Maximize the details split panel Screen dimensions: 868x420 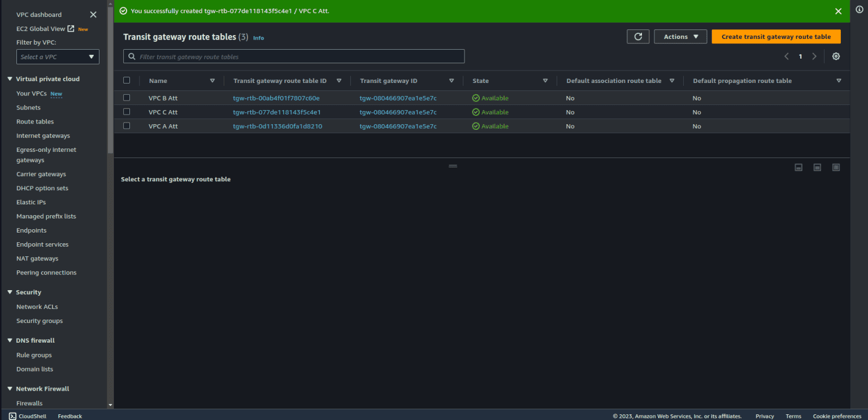(836, 168)
